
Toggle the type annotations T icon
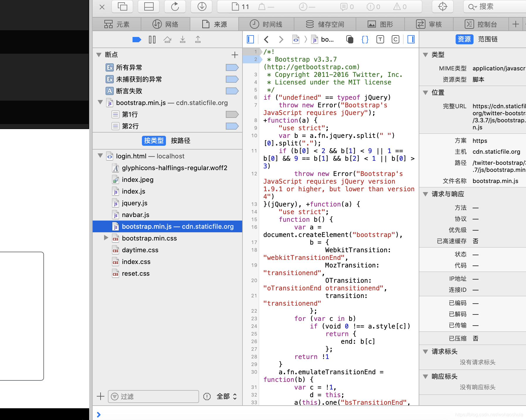380,39
